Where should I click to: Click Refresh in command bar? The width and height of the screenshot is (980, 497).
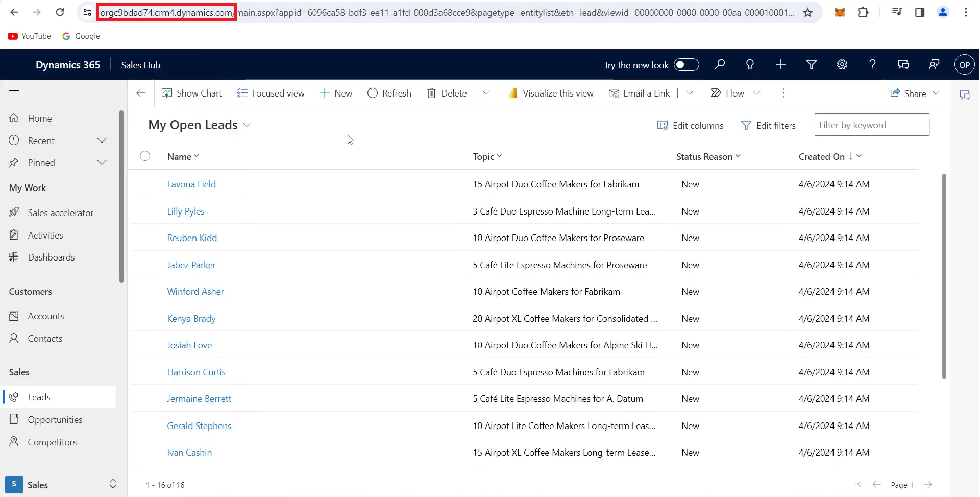click(x=389, y=93)
